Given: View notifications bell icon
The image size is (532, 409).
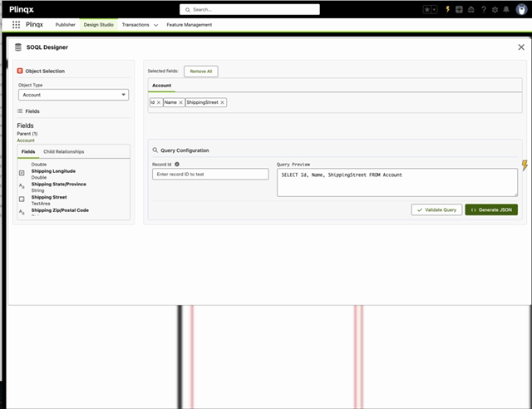Looking at the screenshot, I should [506, 9].
